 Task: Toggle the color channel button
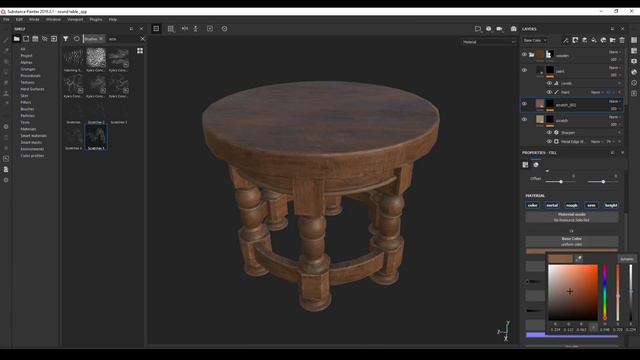533,205
